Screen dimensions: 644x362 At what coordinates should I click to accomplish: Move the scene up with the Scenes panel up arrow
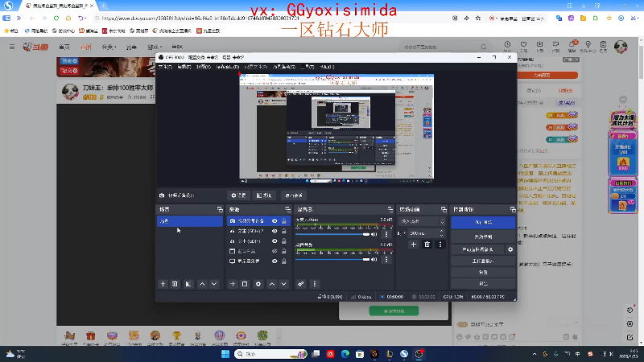(202, 284)
